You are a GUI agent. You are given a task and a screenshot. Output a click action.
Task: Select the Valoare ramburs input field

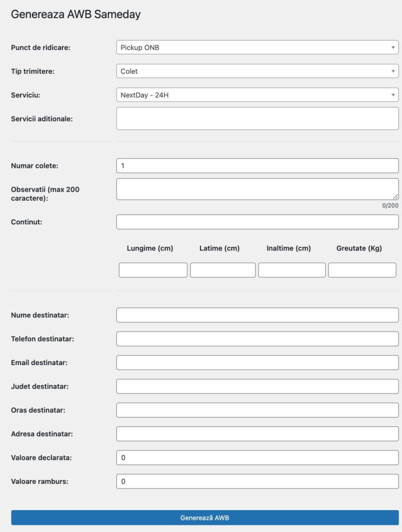click(256, 481)
